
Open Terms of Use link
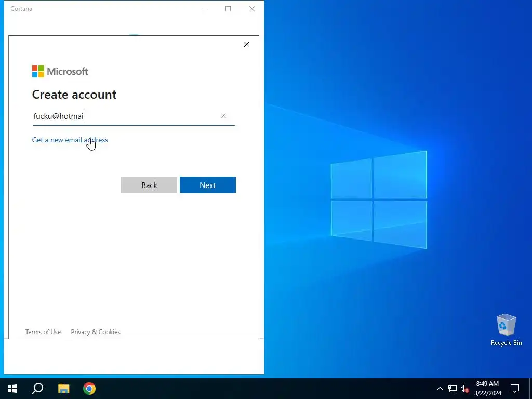pyautogui.click(x=43, y=332)
